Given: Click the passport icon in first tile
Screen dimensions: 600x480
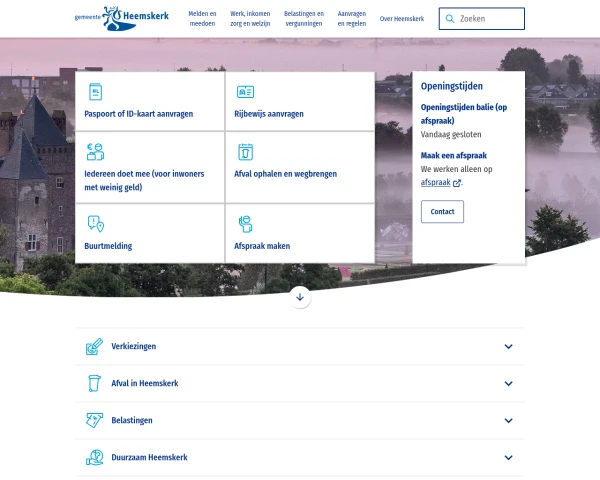Looking at the screenshot, I should pyautogui.click(x=95, y=92).
